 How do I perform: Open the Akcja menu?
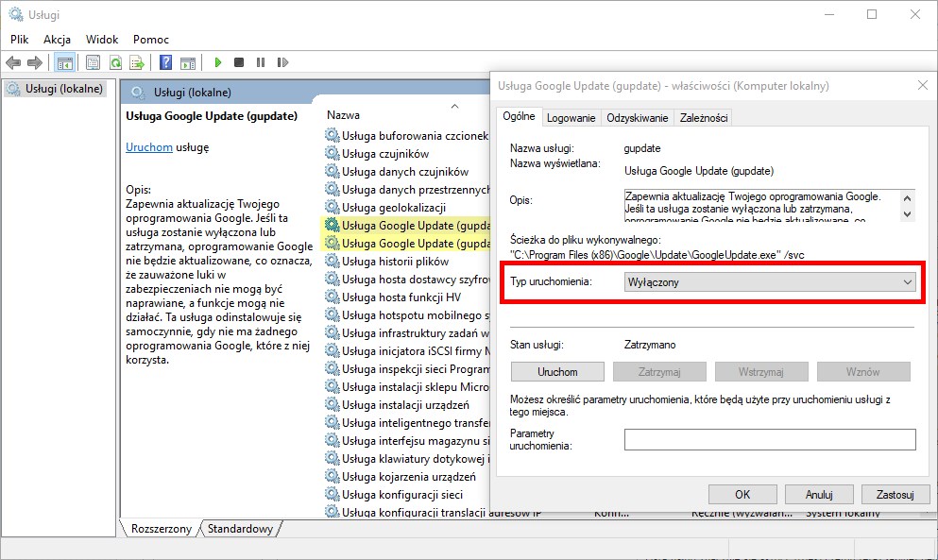(x=57, y=40)
